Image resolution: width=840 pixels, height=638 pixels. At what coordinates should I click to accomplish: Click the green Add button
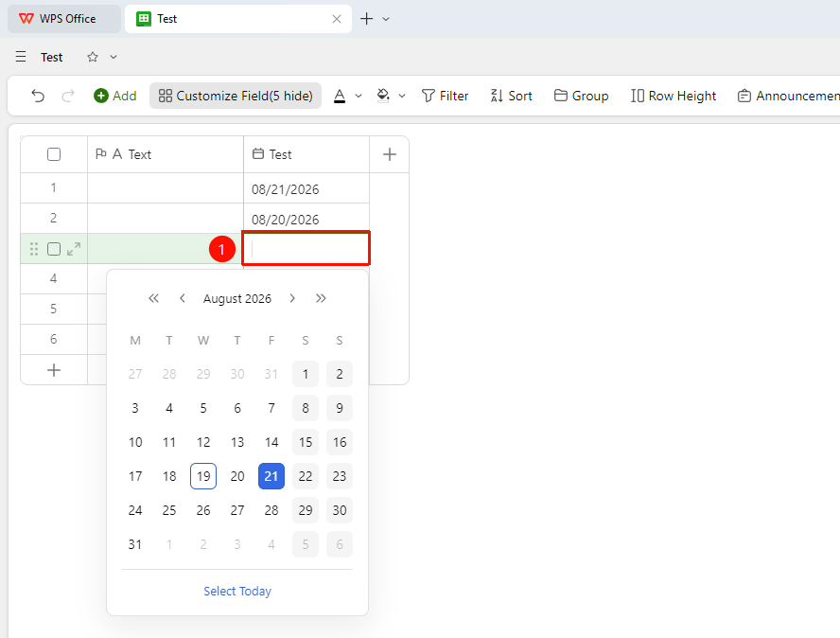pyautogui.click(x=115, y=96)
